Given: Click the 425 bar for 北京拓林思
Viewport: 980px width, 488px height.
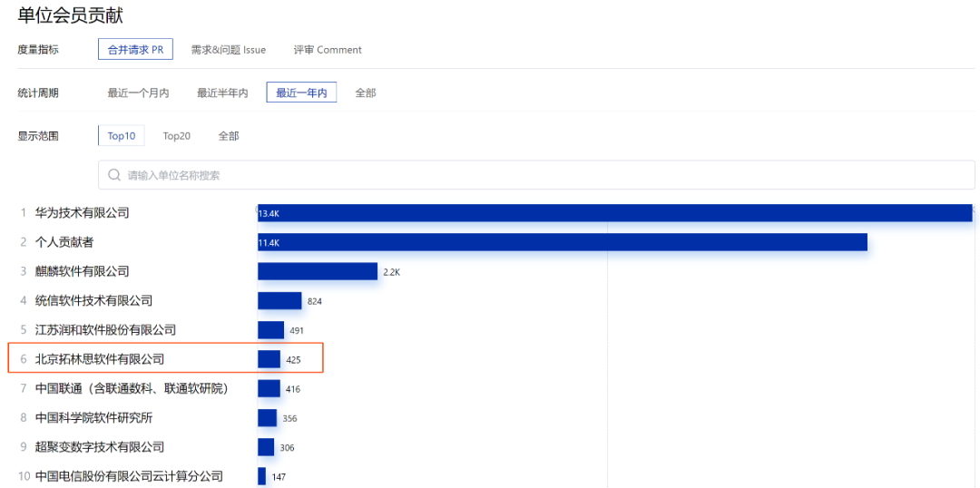Looking at the screenshot, I should click(269, 359).
